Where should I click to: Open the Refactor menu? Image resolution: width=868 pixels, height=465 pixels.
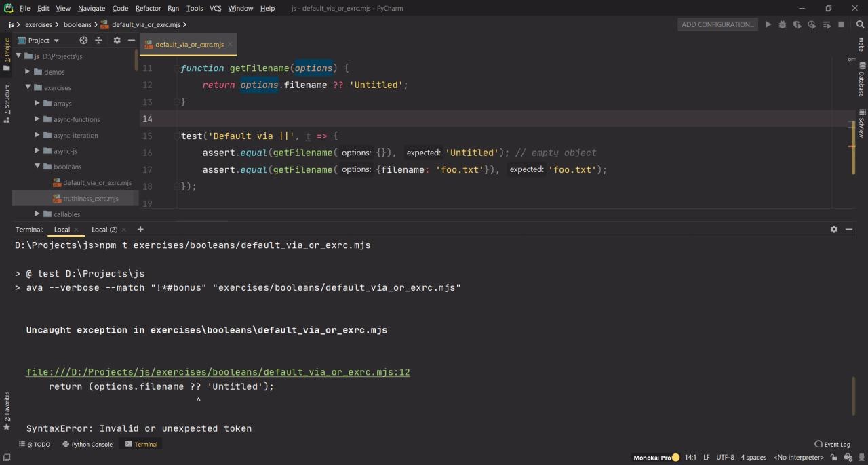[148, 8]
